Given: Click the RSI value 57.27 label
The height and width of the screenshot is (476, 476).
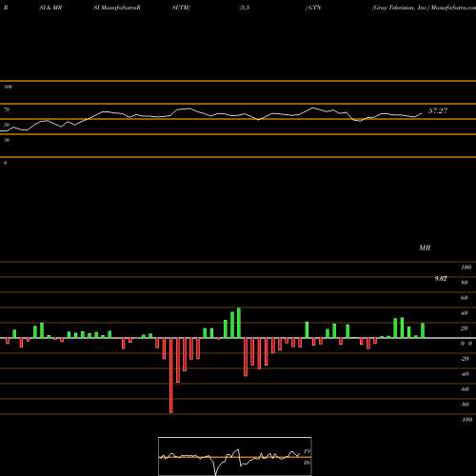Looking at the screenshot, I should pyautogui.click(x=438, y=110).
